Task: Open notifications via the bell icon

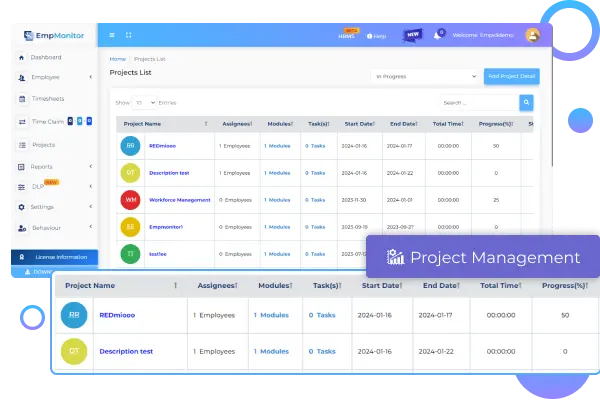Action: tap(438, 35)
